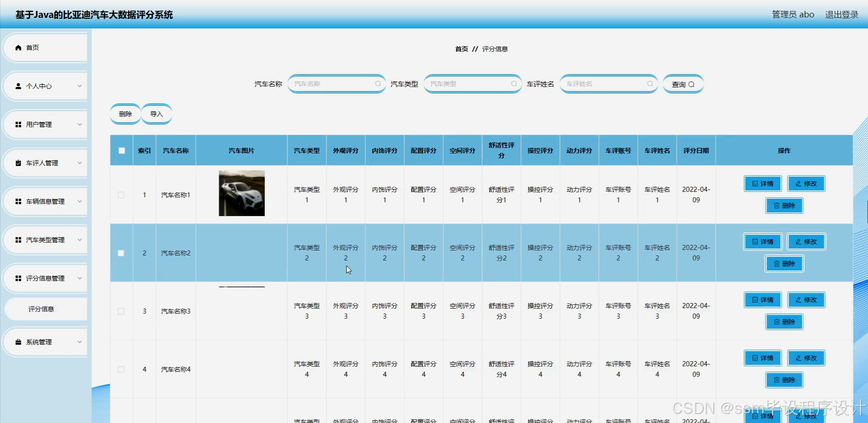Check the checkbox for row 汽车名称3
The height and width of the screenshot is (423, 868).
click(121, 311)
